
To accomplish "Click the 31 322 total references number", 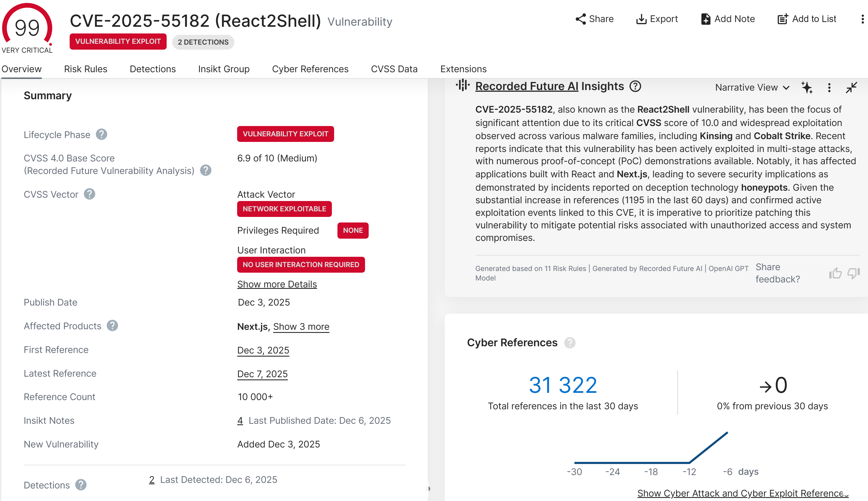I will click(x=563, y=385).
